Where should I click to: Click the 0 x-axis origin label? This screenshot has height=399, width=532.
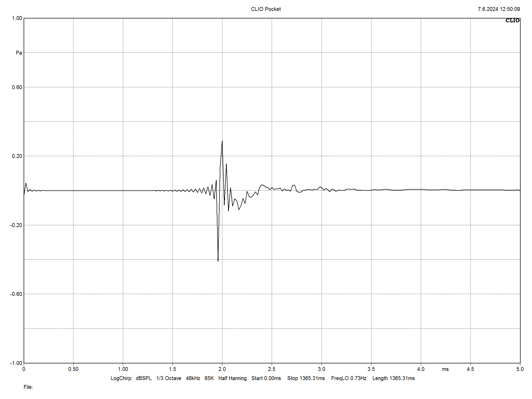(x=24, y=369)
